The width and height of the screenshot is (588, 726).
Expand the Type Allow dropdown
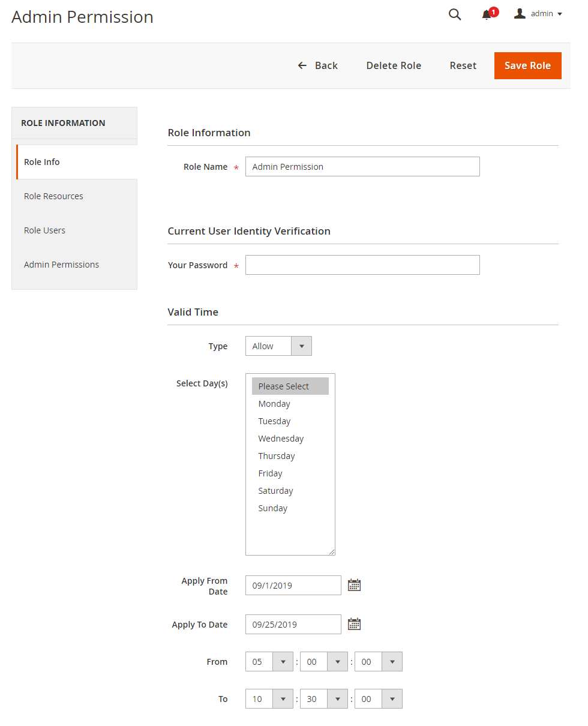point(278,346)
